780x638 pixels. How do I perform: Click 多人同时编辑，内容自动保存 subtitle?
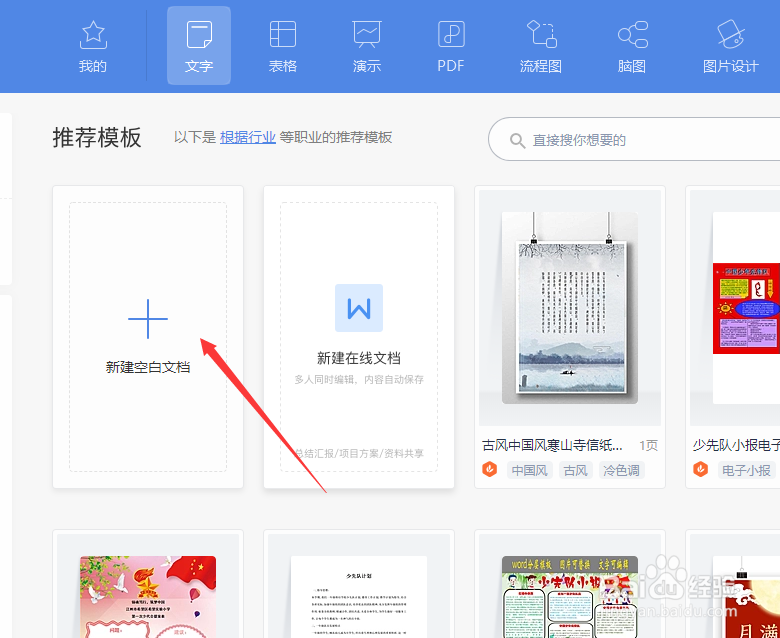[x=359, y=379]
